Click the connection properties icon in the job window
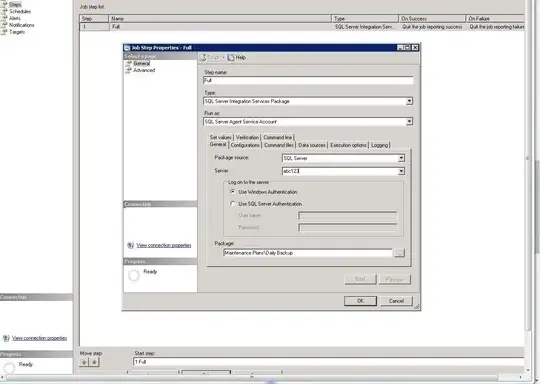The width and height of the screenshot is (540, 384). tap(6, 338)
